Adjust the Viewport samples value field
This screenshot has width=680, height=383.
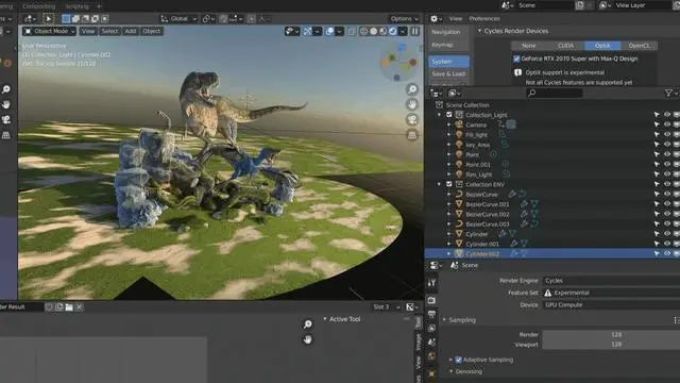pos(611,344)
